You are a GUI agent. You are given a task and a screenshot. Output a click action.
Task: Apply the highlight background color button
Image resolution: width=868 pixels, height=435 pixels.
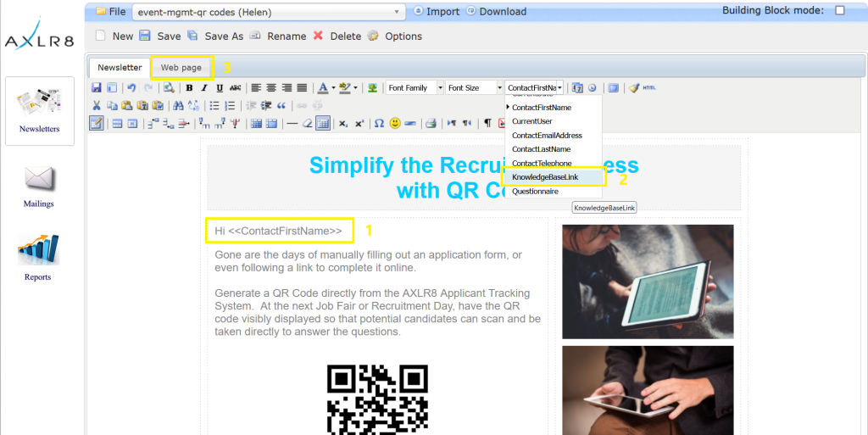click(344, 87)
